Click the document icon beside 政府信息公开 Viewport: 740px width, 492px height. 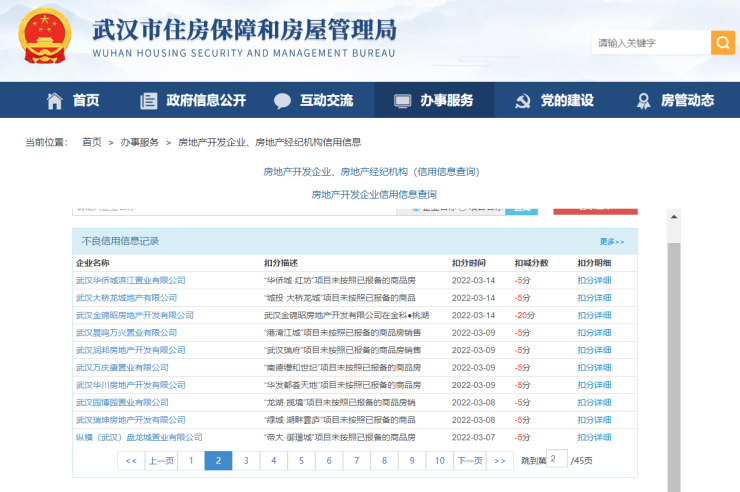[149, 100]
